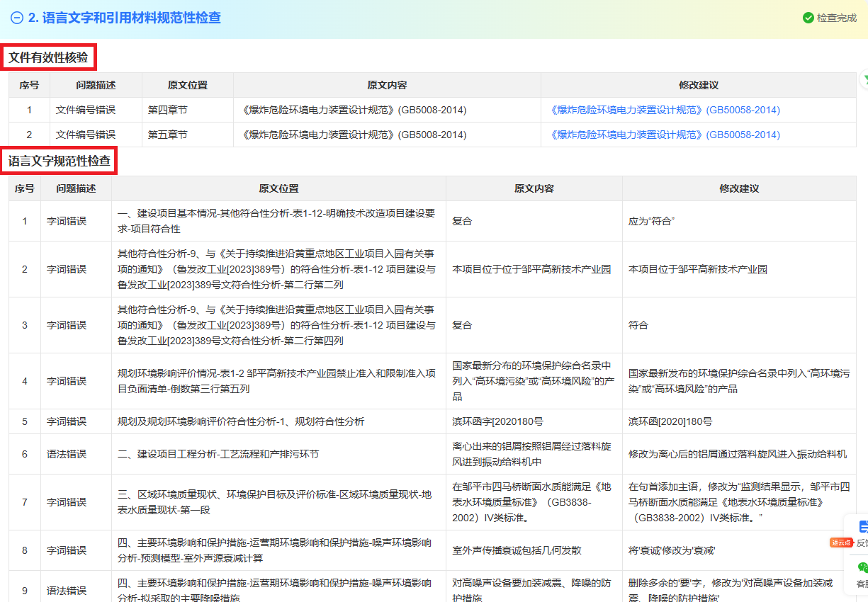Select row 1 original content 复合
Screen dimensions: 868x602
[462, 221]
